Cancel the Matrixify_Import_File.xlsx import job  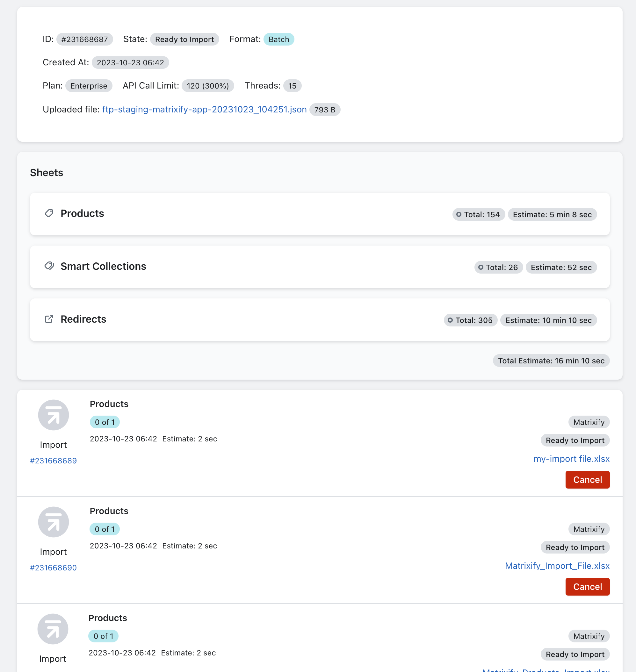[x=587, y=587]
